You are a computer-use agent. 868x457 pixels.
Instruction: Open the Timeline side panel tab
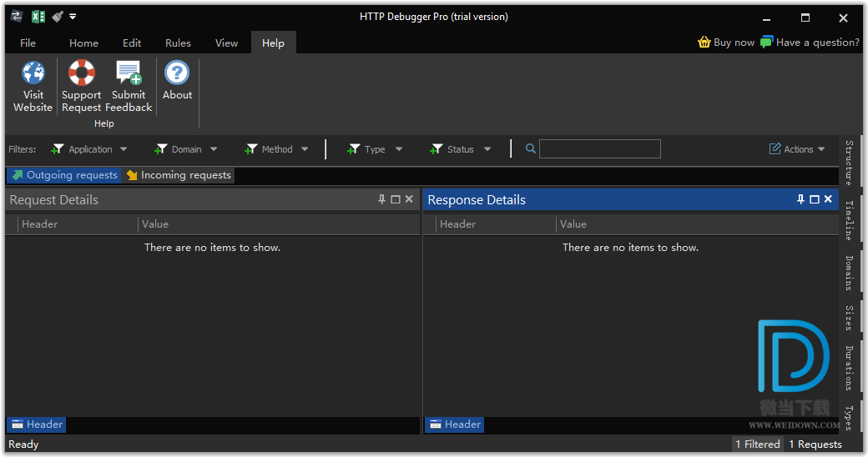(849, 220)
